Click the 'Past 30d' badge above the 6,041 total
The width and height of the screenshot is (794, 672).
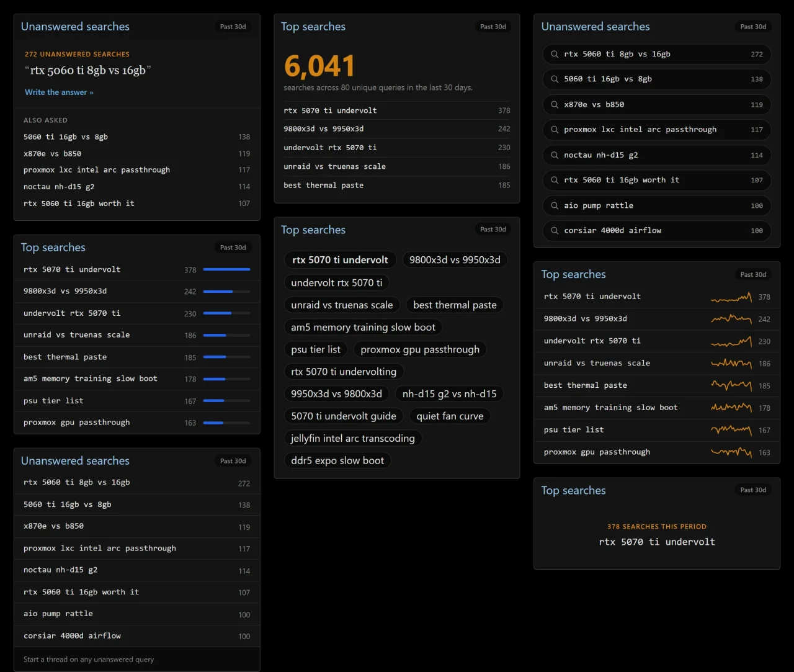(x=493, y=27)
